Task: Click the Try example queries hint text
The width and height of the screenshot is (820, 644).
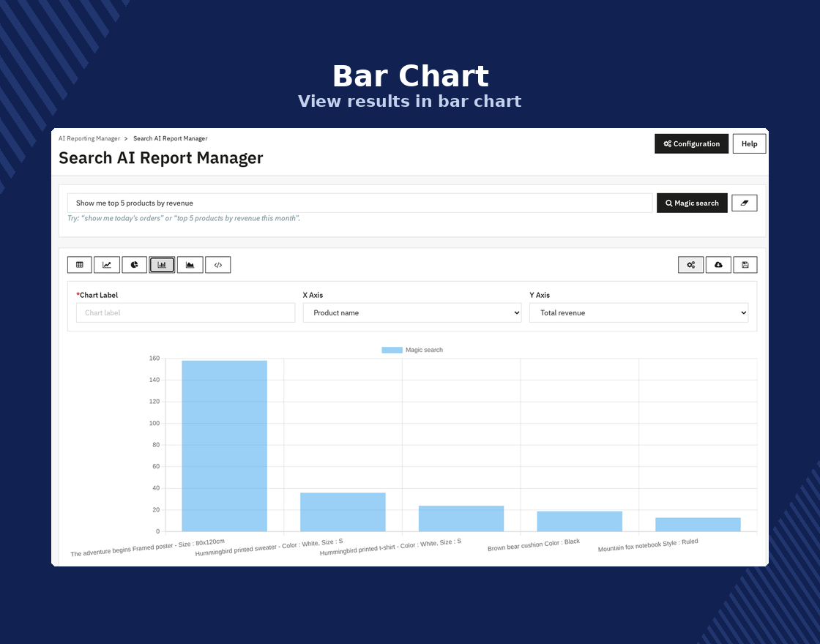Action: tap(184, 219)
